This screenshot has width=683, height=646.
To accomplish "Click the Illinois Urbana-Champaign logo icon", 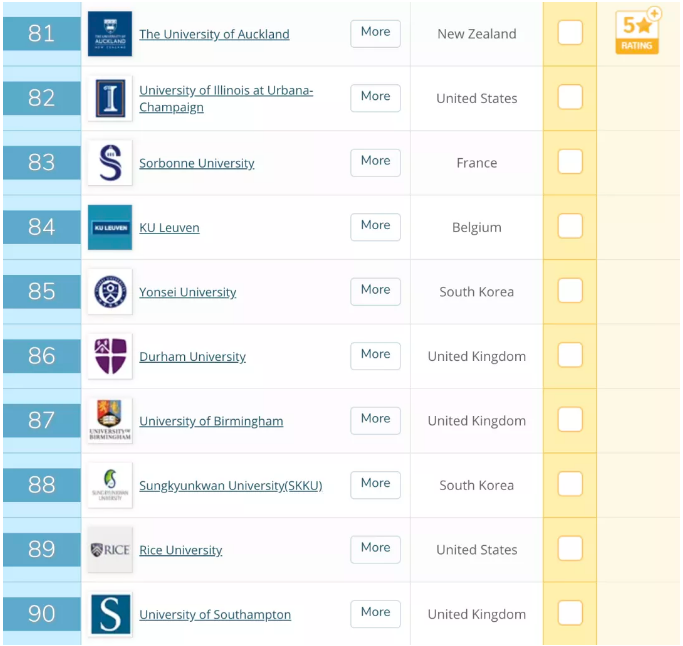I will pyautogui.click(x=109, y=98).
